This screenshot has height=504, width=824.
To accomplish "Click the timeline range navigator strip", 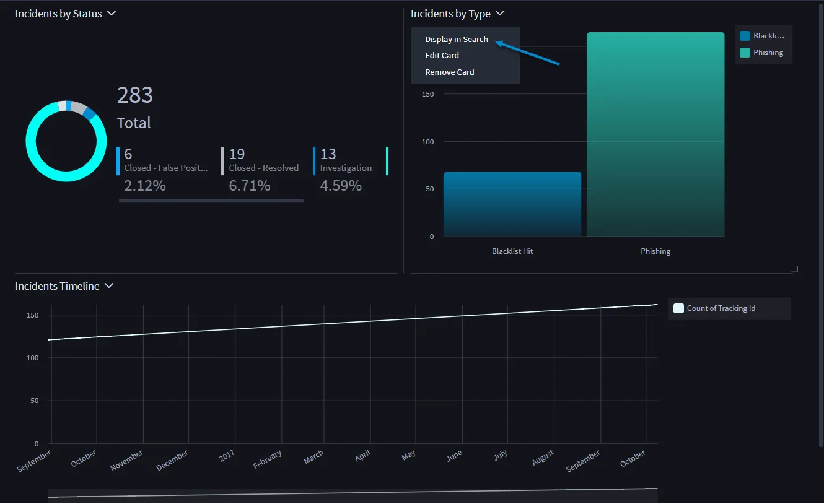I will pyautogui.click(x=353, y=495).
